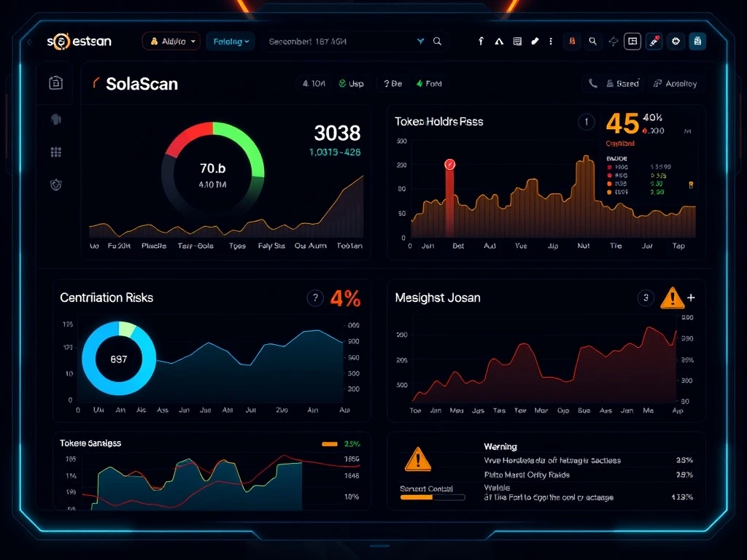The width and height of the screenshot is (747, 560).
Task: Click the pin icon with red dot
Action: point(654,42)
